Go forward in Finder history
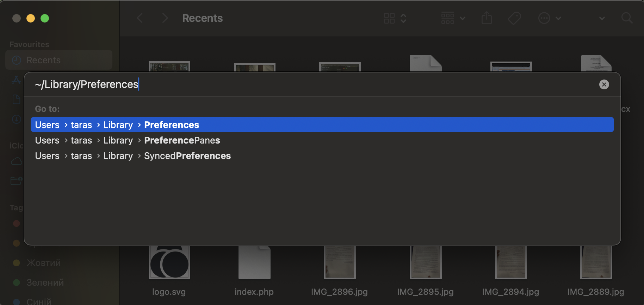 tap(165, 18)
